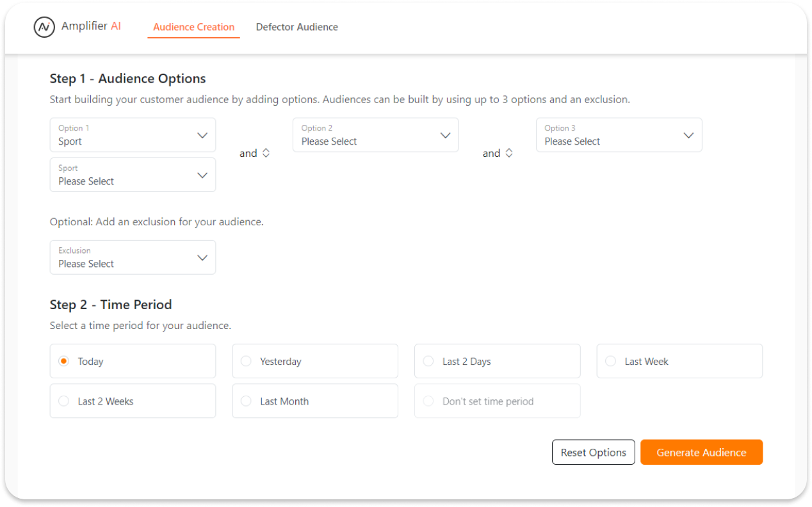Pick the Last 2 Weeks time period
The width and height of the screenshot is (812, 507).
pyautogui.click(x=133, y=401)
